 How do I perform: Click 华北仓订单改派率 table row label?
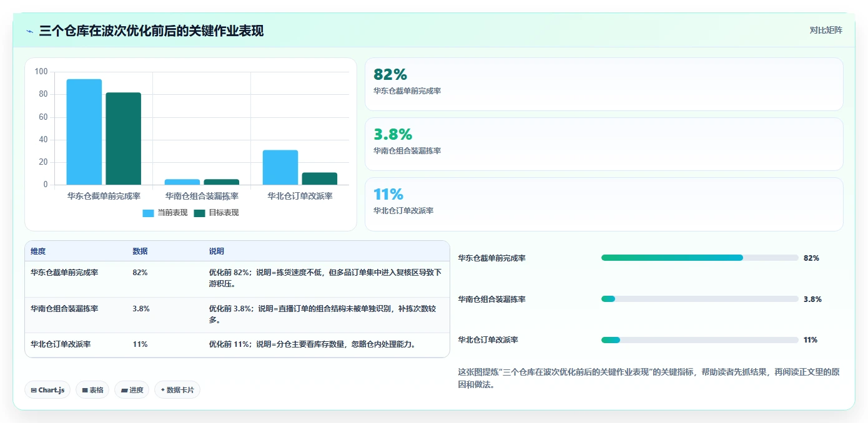pos(61,344)
